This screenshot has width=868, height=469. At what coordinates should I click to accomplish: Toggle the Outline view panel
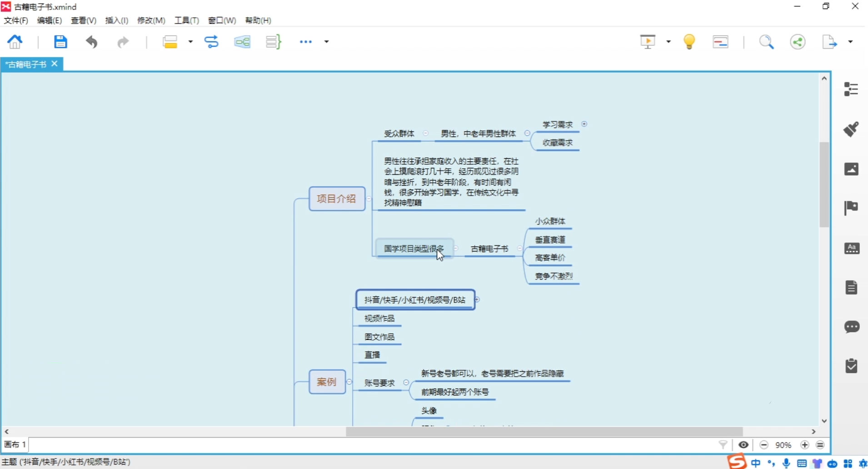point(851,89)
